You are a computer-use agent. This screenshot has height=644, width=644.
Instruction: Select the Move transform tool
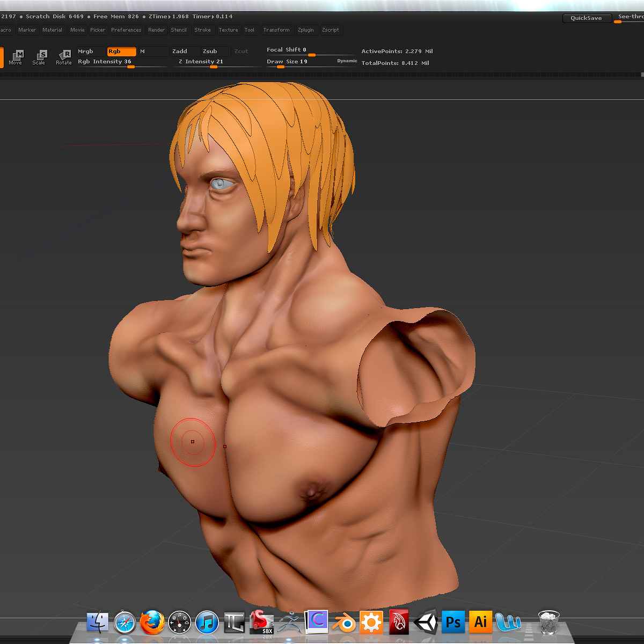(16, 57)
